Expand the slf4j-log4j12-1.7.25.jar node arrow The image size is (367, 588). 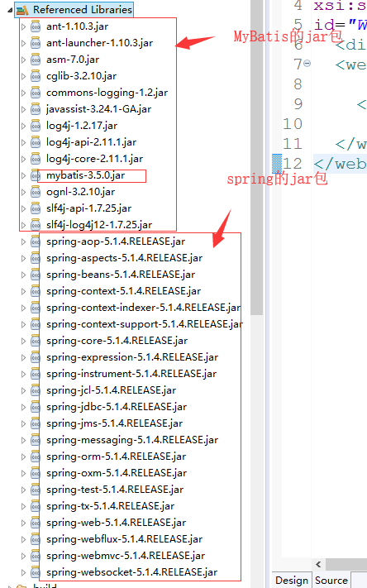pos(23,225)
